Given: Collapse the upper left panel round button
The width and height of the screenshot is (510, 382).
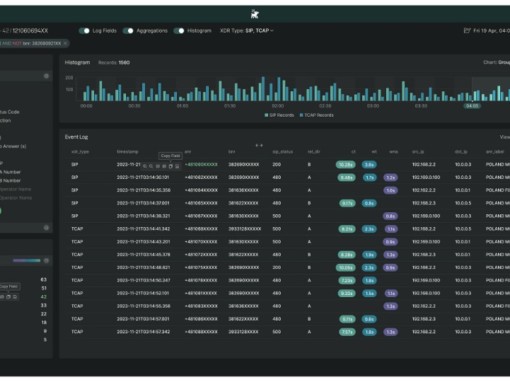Looking at the screenshot, I should click(46, 76).
